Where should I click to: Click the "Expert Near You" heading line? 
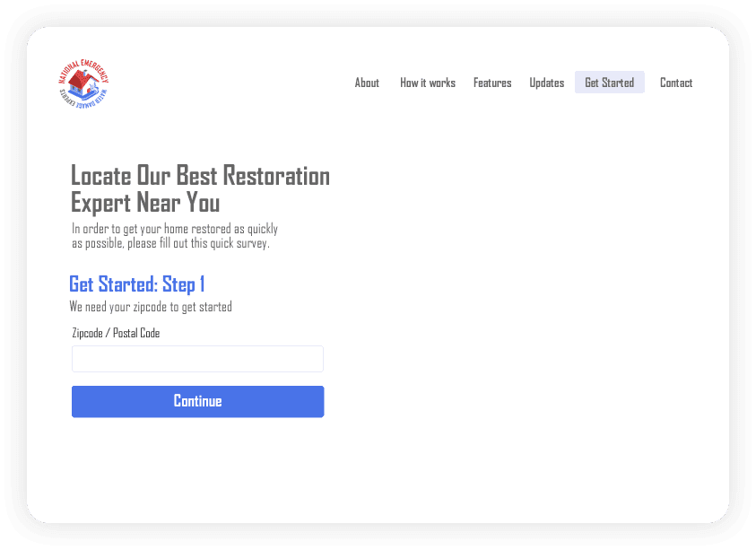coord(145,203)
